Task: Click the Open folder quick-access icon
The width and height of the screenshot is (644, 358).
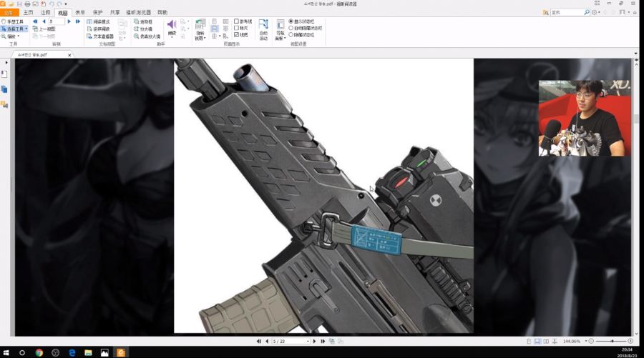Action: [x=11, y=4]
